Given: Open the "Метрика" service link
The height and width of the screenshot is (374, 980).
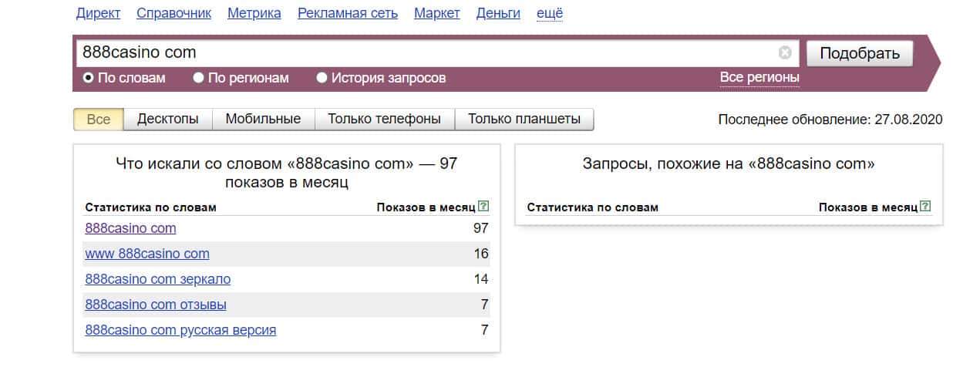Looking at the screenshot, I should (x=254, y=13).
